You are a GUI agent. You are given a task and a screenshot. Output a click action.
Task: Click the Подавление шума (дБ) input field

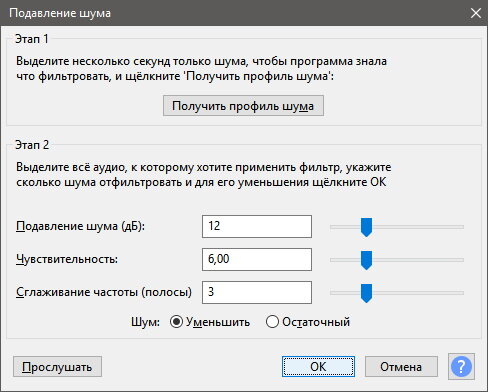tap(257, 227)
